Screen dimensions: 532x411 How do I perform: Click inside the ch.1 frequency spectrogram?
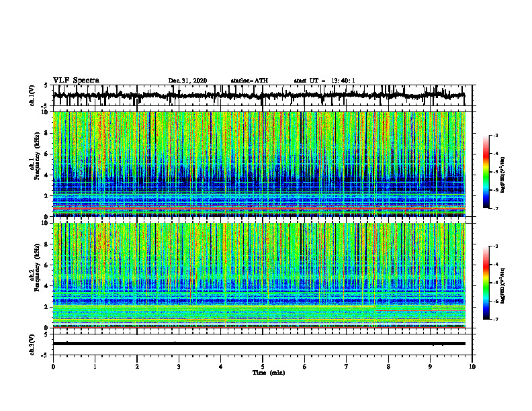259,164
